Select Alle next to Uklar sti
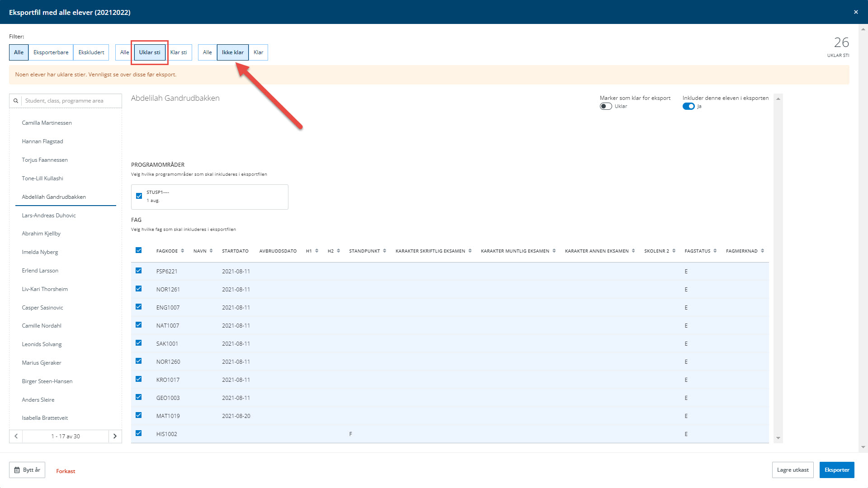The width and height of the screenshot is (868, 488). (x=125, y=52)
